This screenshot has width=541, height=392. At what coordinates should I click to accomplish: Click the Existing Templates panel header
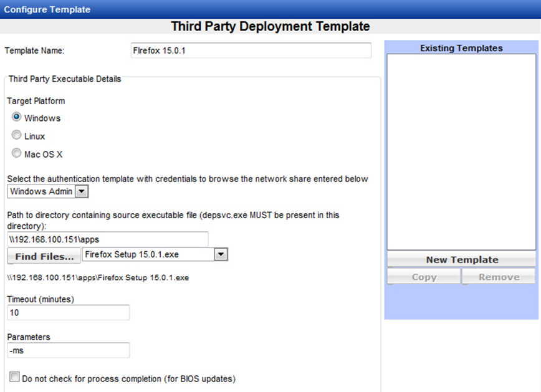tap(461, 48)
